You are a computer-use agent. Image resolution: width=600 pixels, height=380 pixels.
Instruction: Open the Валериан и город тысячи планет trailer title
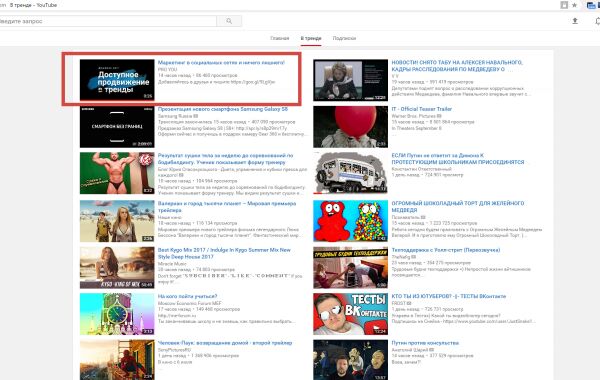[227, 207]
